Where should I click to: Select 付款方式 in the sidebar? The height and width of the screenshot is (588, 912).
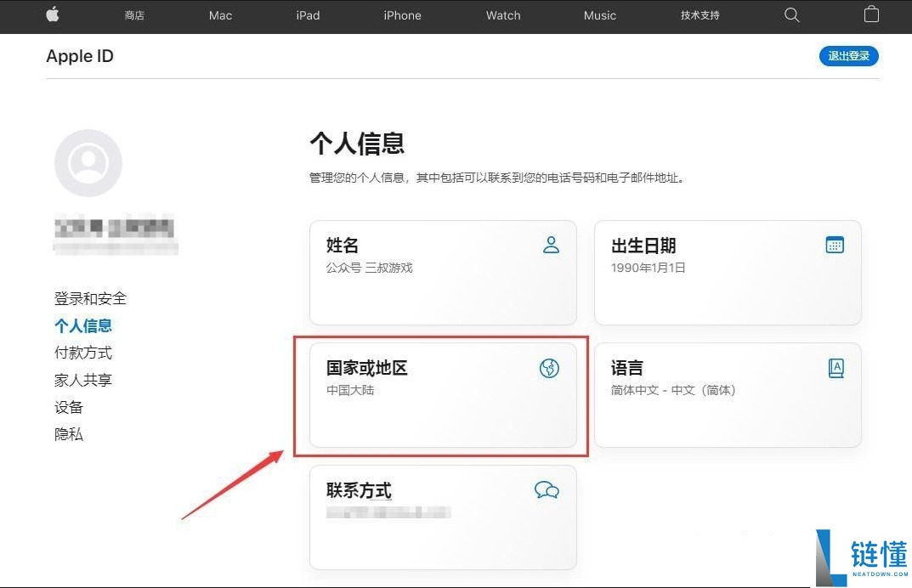pos(82,353)
